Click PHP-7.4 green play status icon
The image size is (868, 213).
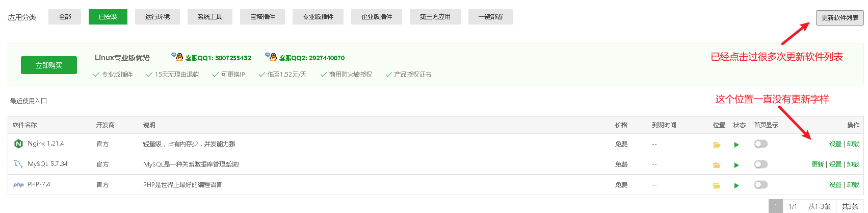click(737, 185)
